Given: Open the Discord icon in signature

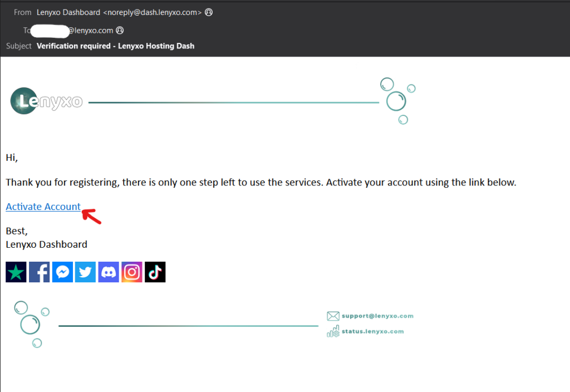Looking at the screenshot, I should tap(109, 272).
